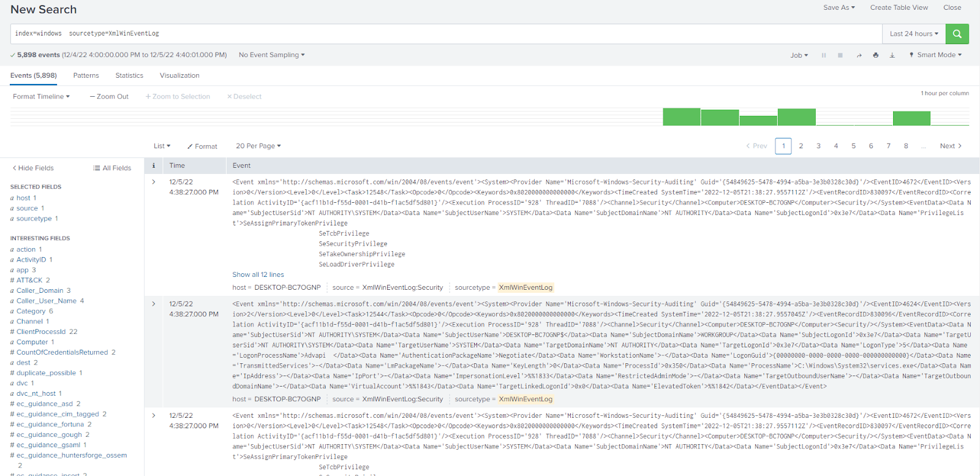Open the Caller_User_Name field
This screenshot has height=476, width=980.
click(x=47, y=301)
